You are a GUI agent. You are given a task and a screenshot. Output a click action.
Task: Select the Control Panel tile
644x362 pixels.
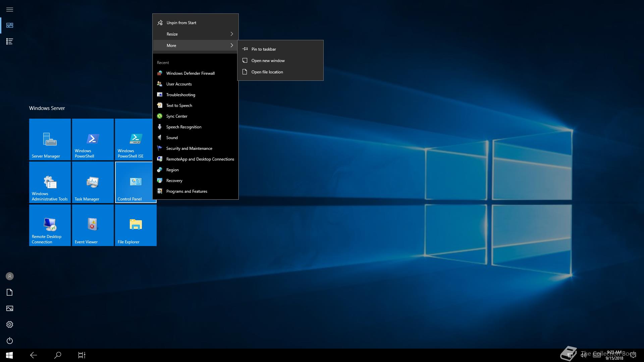click(134, 182)
